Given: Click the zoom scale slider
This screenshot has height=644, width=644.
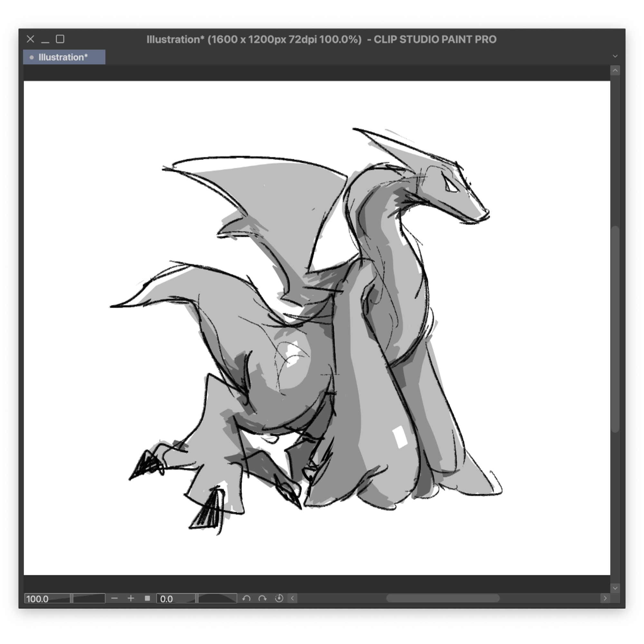Looking at the screenshot, I should click(x=89, y=599).
